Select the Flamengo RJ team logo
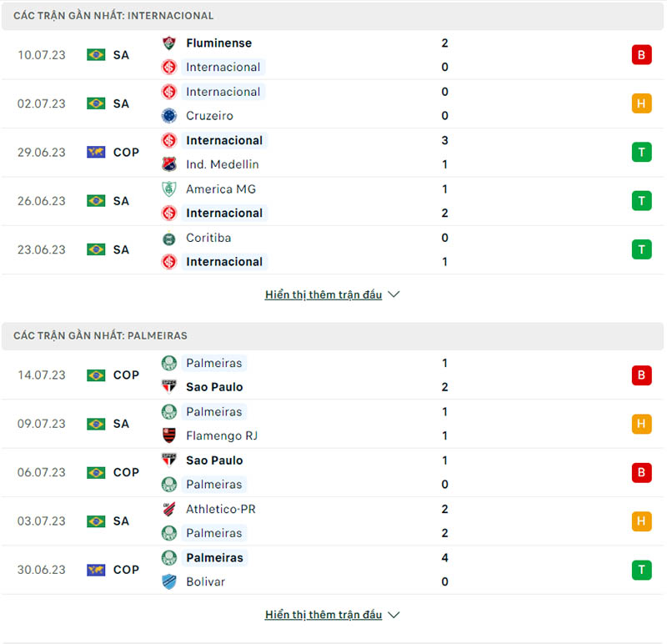Screen dimensions: 667x644 (169, 435)
